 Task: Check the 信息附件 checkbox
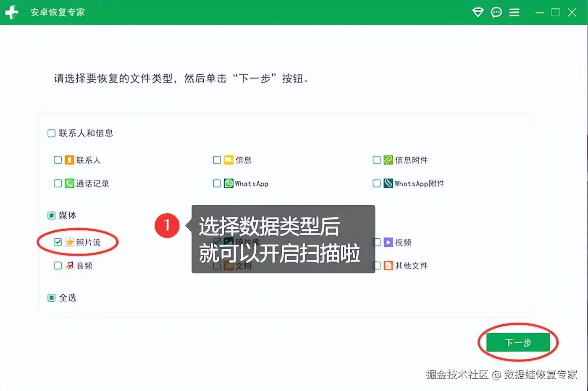point(376,160)
